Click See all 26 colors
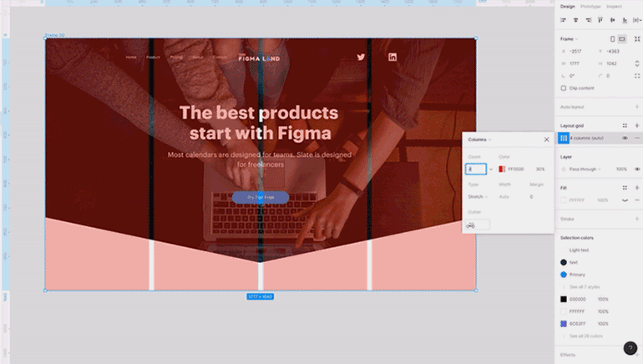Image resolution: width=643 pixels, height=364 pixels. point(586,336)
